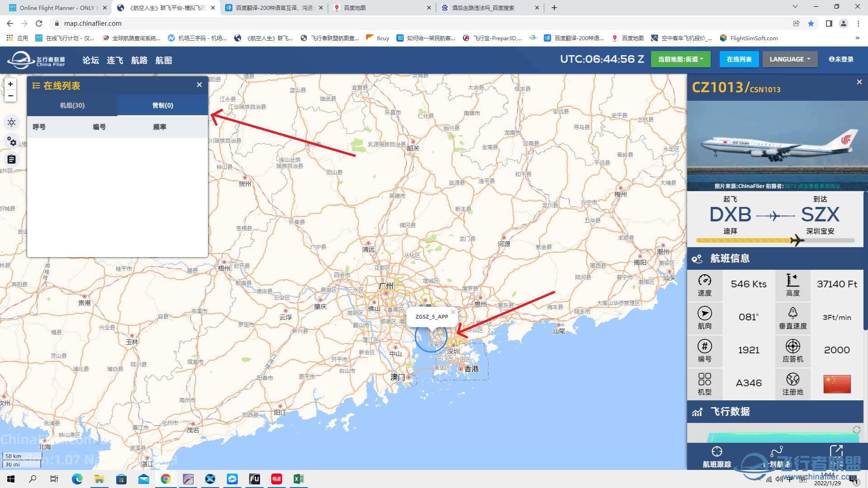Click the 编号 hash icon in flight info
868x488 pixels.
coord(704,346)
